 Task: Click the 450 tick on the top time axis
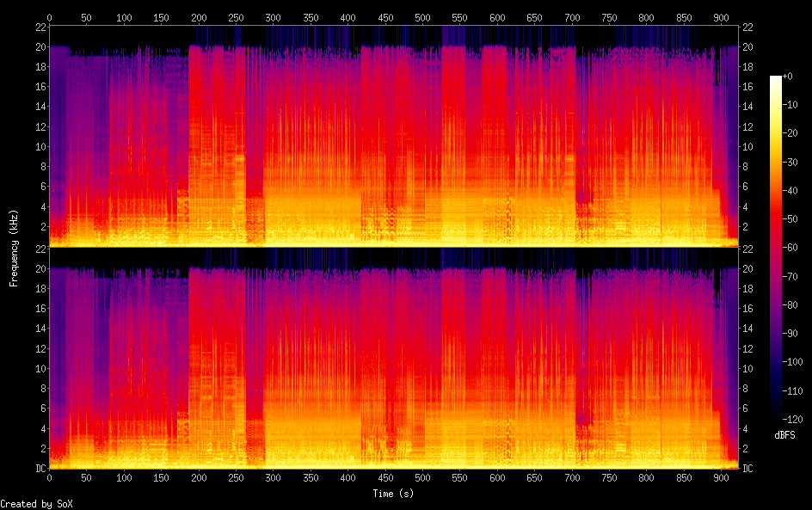385,17
